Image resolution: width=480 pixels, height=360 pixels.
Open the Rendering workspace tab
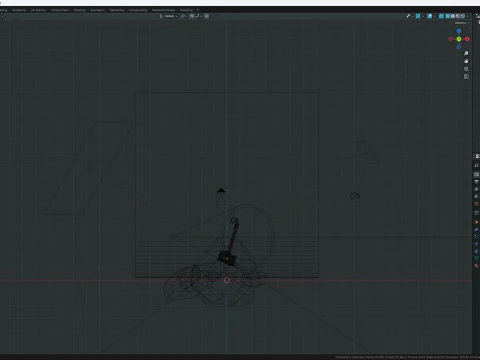tap(117, 10)
